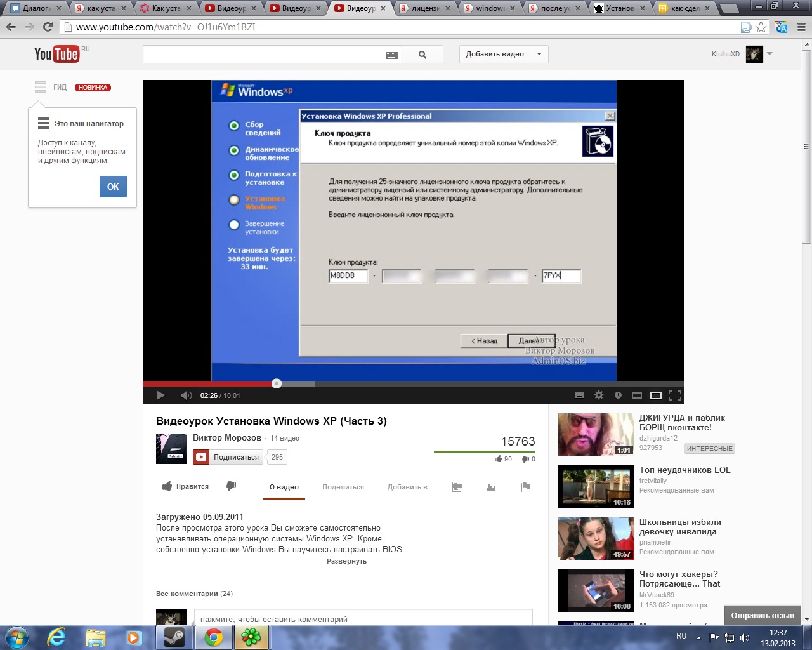Click the comment input field
This screenshot has width=812, height=650.
(x=363, y=618)
